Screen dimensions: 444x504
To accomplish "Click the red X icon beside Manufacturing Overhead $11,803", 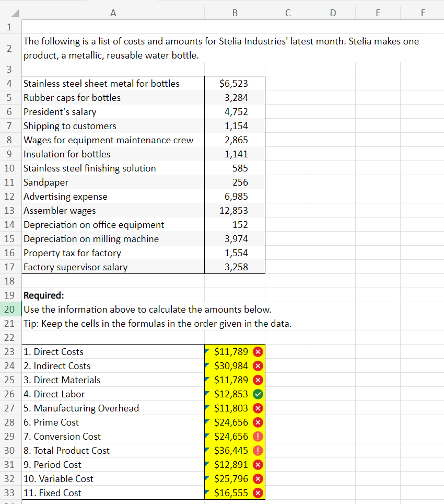I will pyautogui.click(x=258, y=408).
